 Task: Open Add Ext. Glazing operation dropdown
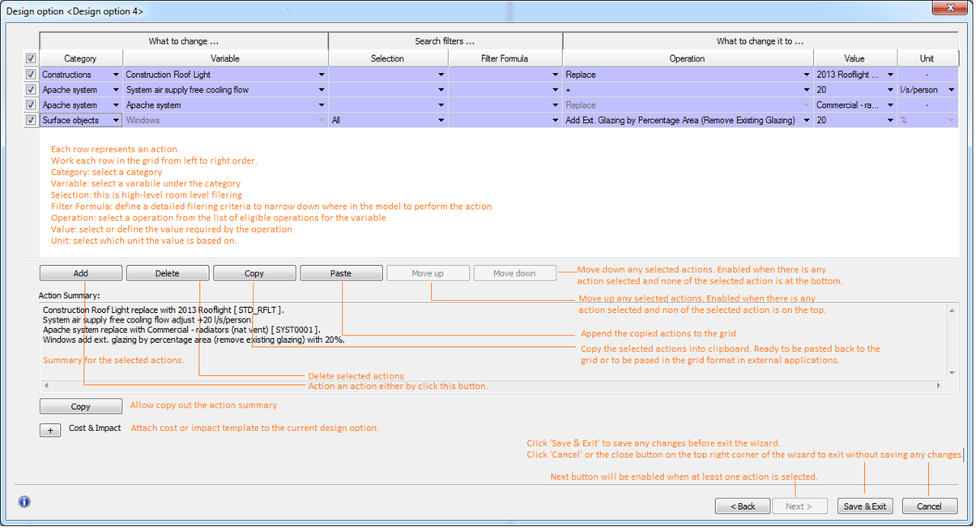(806, 120)
